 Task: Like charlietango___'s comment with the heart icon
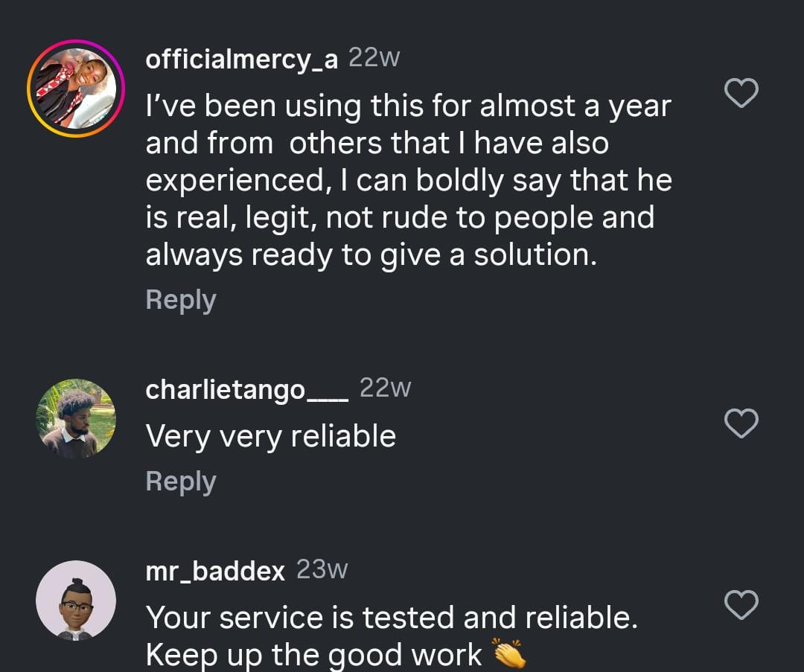(741, 423)
